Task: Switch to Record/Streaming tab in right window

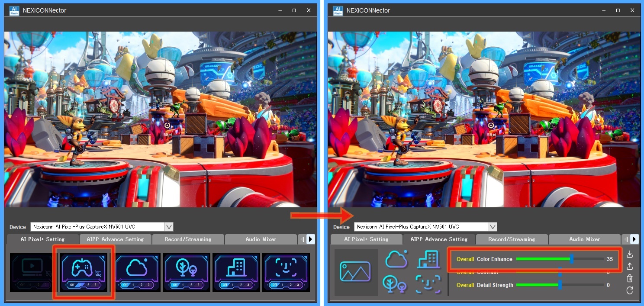Action: click(512, 239)
